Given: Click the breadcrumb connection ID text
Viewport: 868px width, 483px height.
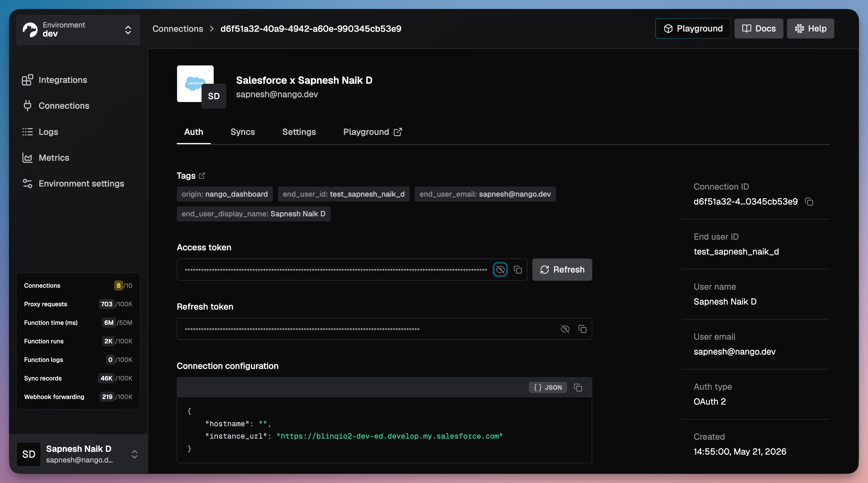Looking at the screenshot, I should coord(311,29).
